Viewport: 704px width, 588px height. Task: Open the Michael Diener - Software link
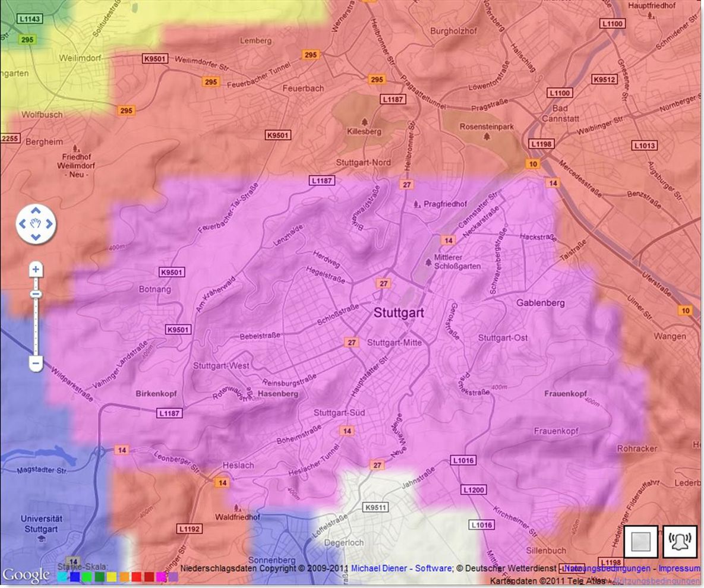pyautogui.click(x=400, y=568)
